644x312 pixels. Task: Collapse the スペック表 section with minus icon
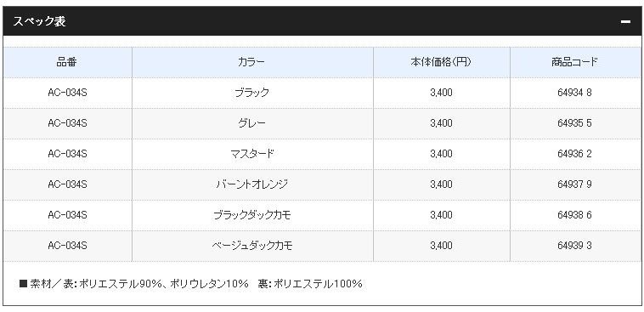click(625, 22)
